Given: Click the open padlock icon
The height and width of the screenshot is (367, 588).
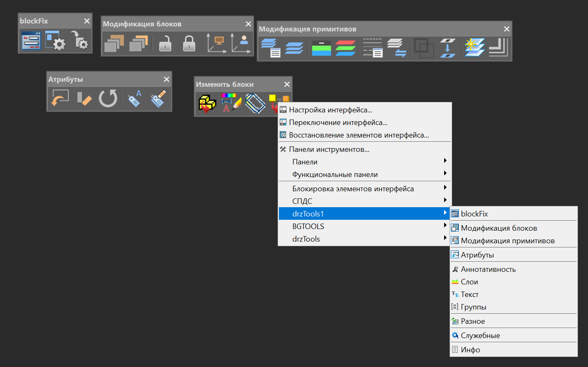Looking at the screenshot, I should (165, 44).
